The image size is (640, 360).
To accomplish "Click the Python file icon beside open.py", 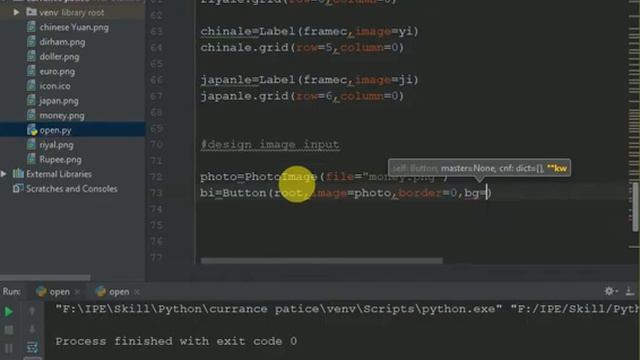I will coord(31,130).
